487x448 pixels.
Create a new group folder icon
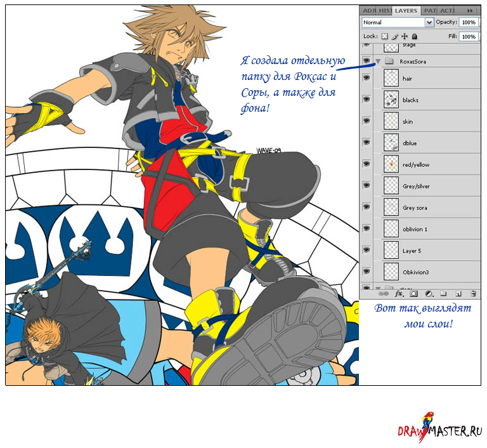click(443, 294)
